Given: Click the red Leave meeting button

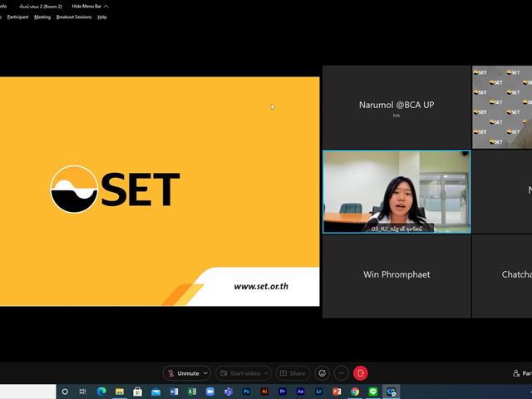Looking at the screenshot, I should [360, 373].
